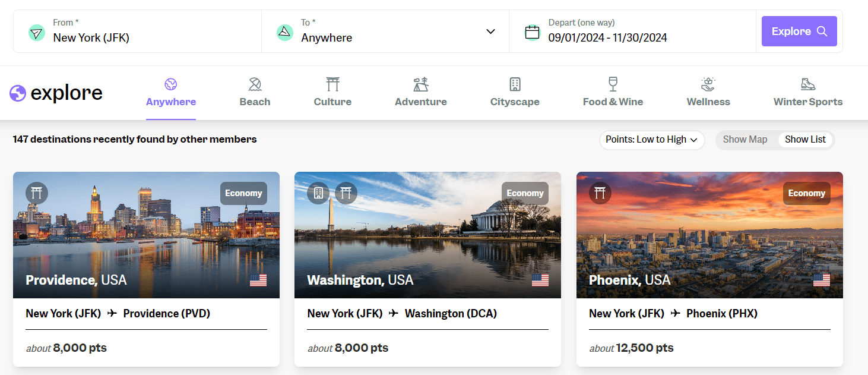Select the Wellness category icon
This screenshot has width=868, height=375.
pyautogui.click(x=708, y=84)
